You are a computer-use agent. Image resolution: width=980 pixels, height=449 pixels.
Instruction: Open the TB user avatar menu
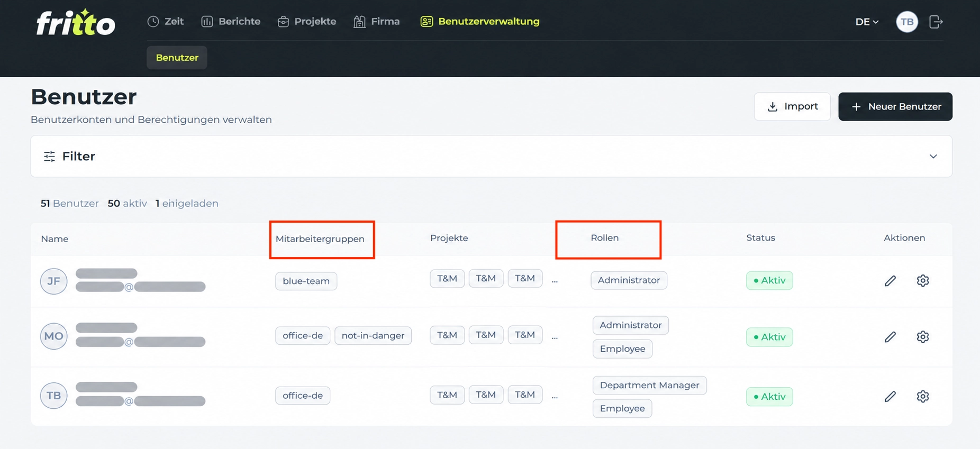(907, 22)
